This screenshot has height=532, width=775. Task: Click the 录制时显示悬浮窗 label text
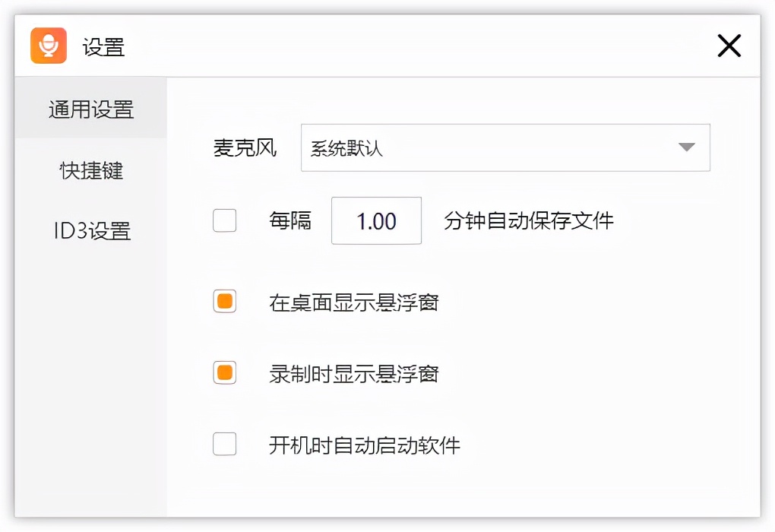tap(355, 374)
